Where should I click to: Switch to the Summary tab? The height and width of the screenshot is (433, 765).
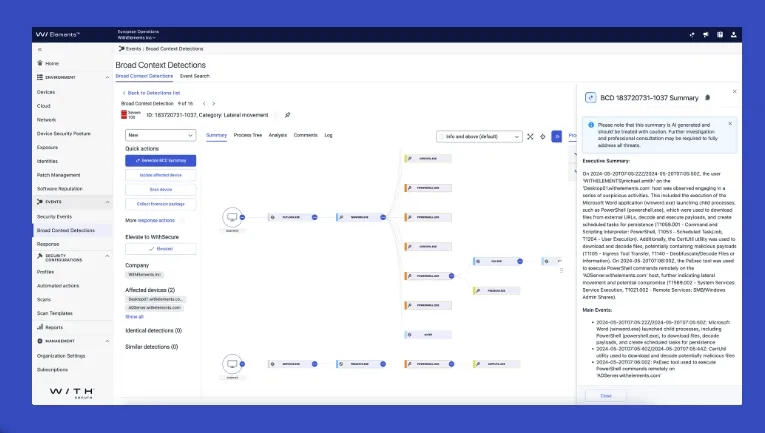pos(216,135)
